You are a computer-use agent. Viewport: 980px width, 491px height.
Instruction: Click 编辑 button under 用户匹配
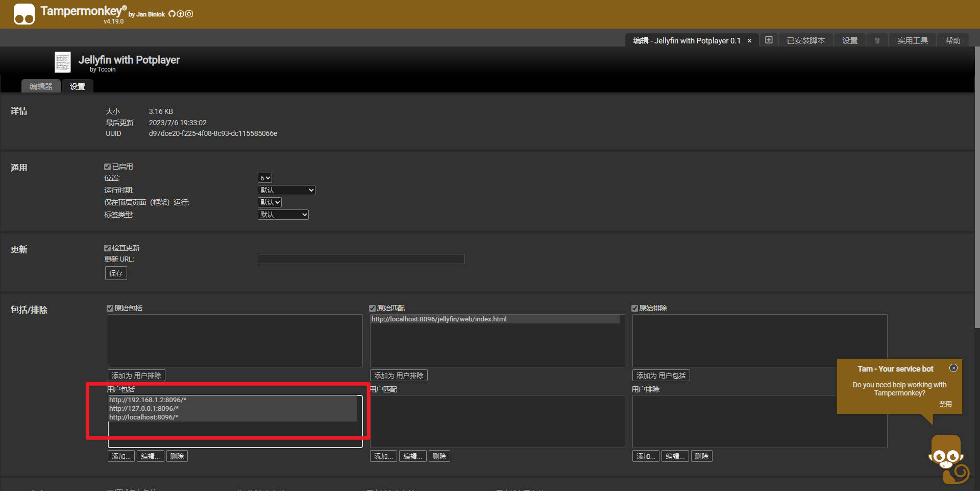(x=413, y=456)
